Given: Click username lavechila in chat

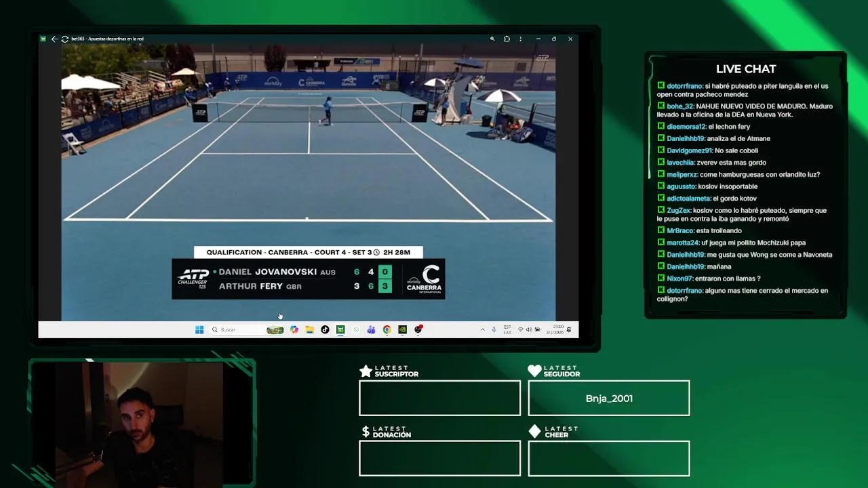Looking at the screenshot, I should 680,163.
